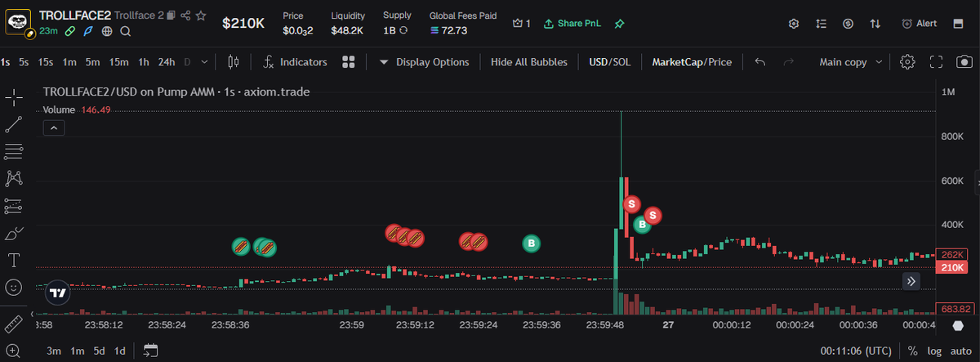Select the 1h timeframe
980x362 pixels.
[144, 62]
